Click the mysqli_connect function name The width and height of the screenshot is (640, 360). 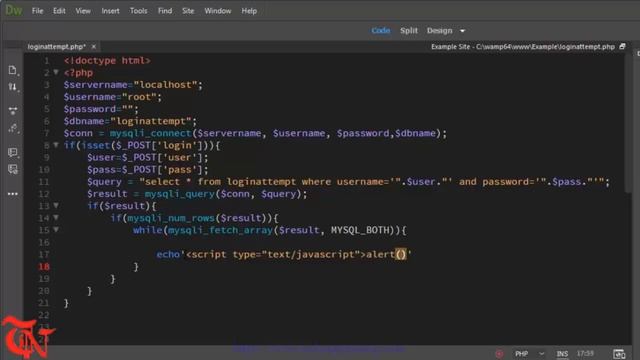(x=151, y=133)
